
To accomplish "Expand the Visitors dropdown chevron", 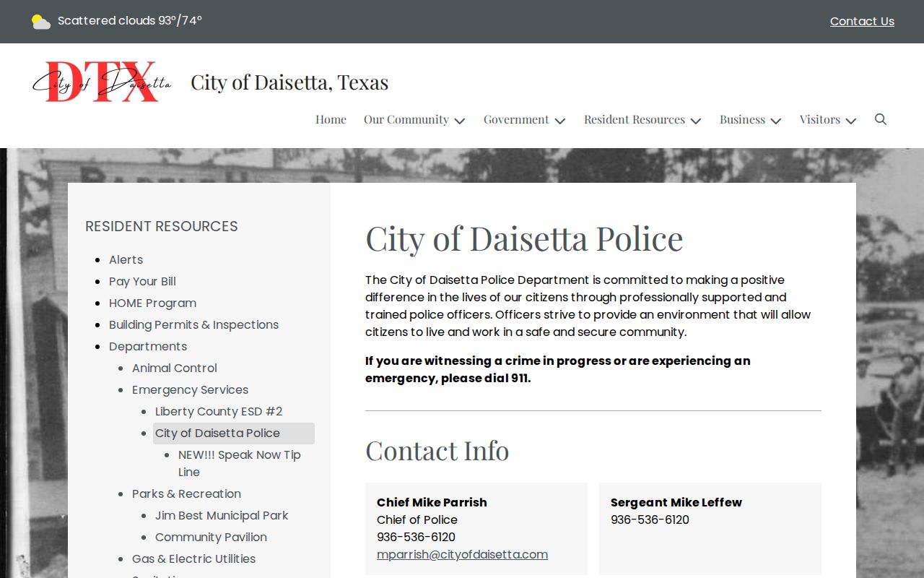I will 851,121.
